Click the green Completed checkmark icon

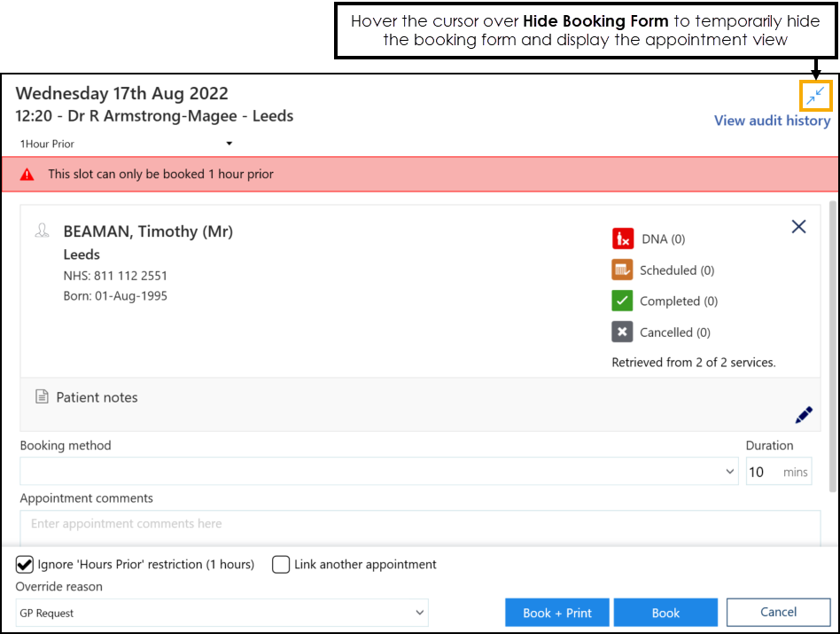tap(622, 301)
